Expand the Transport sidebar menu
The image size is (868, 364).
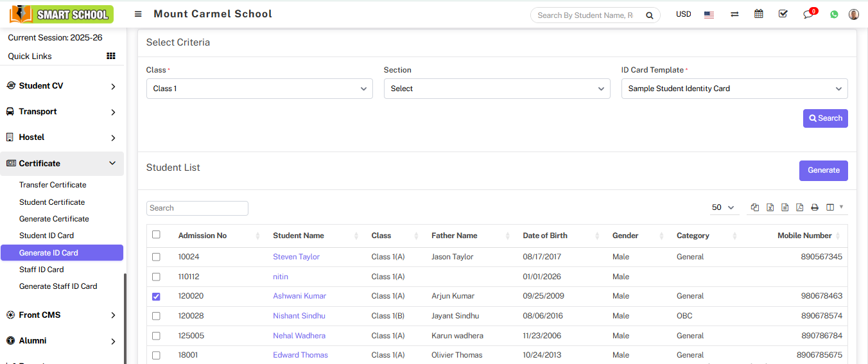pyautogui.click(x=62, y=112)
